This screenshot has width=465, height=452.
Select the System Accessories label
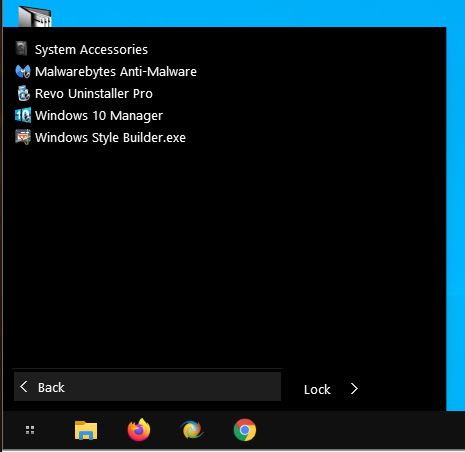point(91,50)
